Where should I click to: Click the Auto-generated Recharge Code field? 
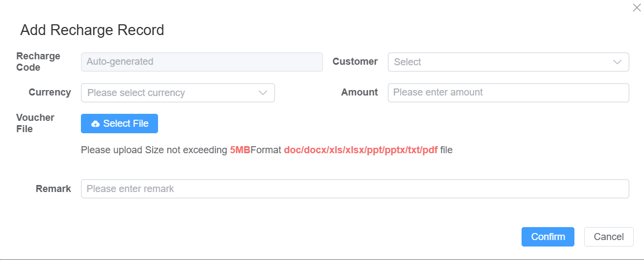(202, 61)
